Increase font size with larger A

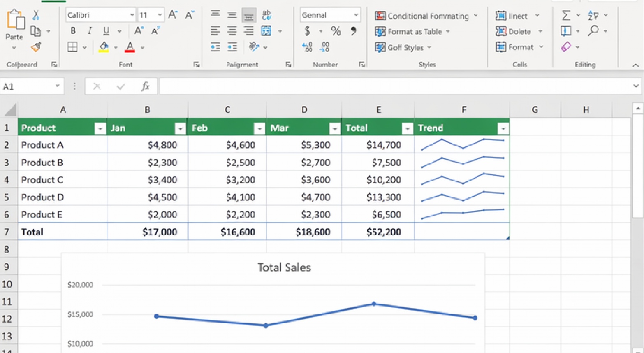[x=173, y=15]
